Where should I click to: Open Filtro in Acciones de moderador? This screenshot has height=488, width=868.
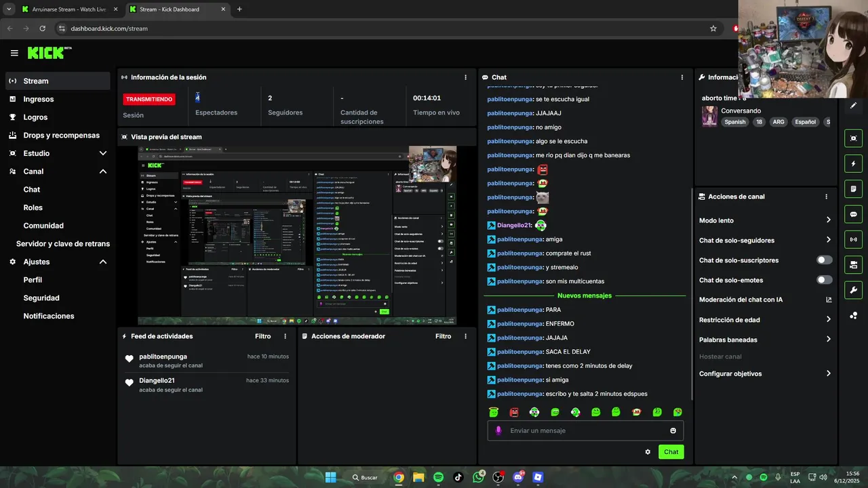tap(443, 336)
